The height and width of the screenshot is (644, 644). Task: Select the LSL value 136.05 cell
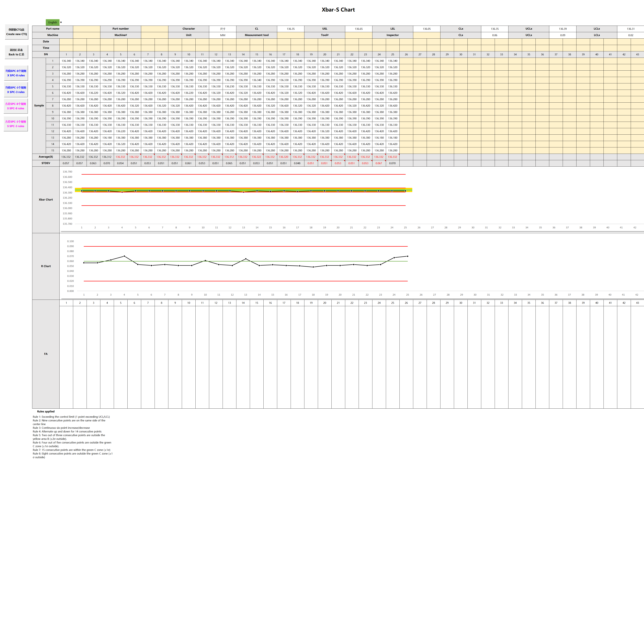(x=427, y=29)
